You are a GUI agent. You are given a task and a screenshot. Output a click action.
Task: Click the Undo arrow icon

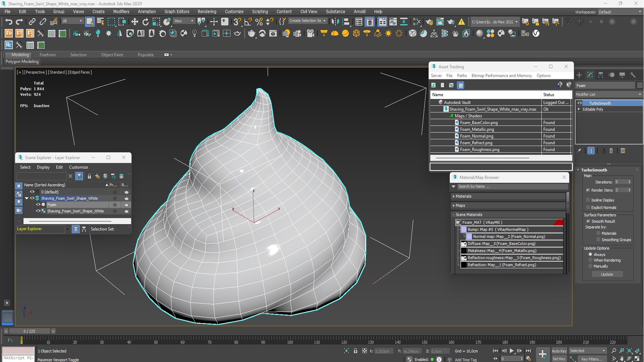point(9,22)
